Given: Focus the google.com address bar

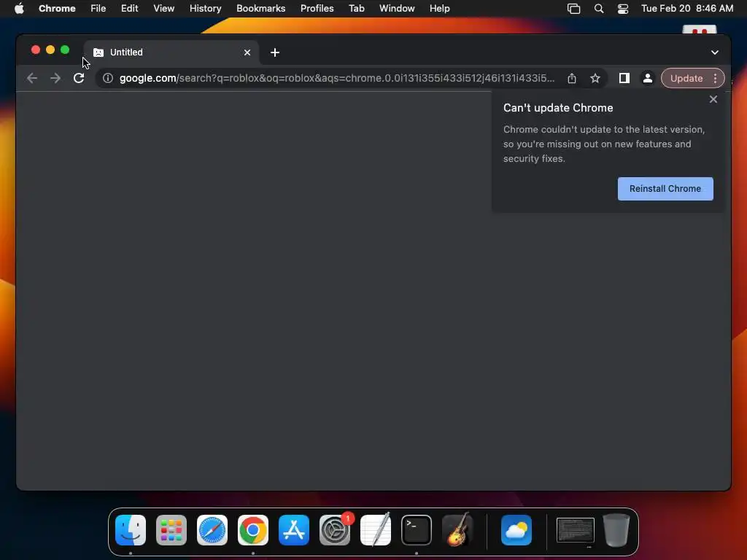Looking at the screenshot, I should click(337, 78).
